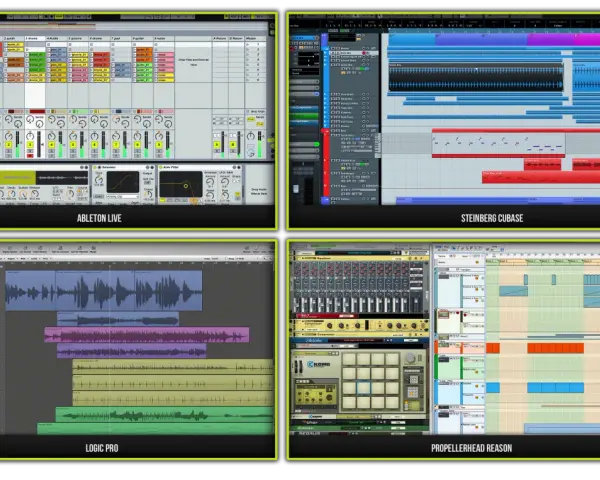Select the long blue clip group in Reason sequencer
600x480 pixels.
(x=556, y=387)
